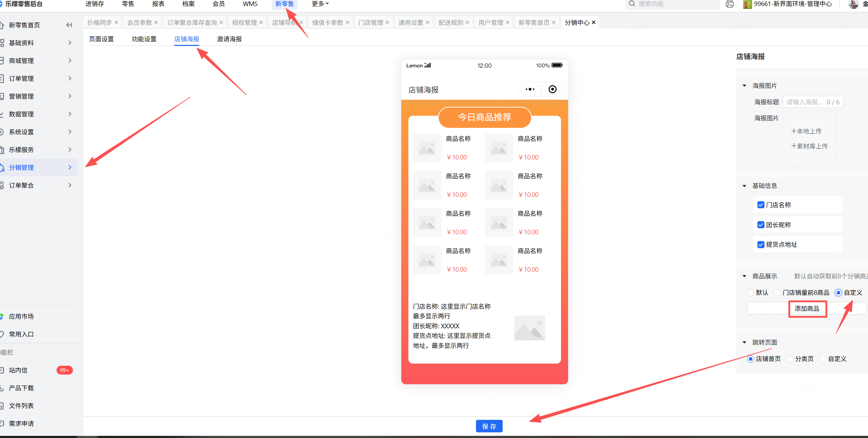This screenshot has width=868, height=438.
Task: Open the 会员 top menu
Action: click(x=219, y=4)
